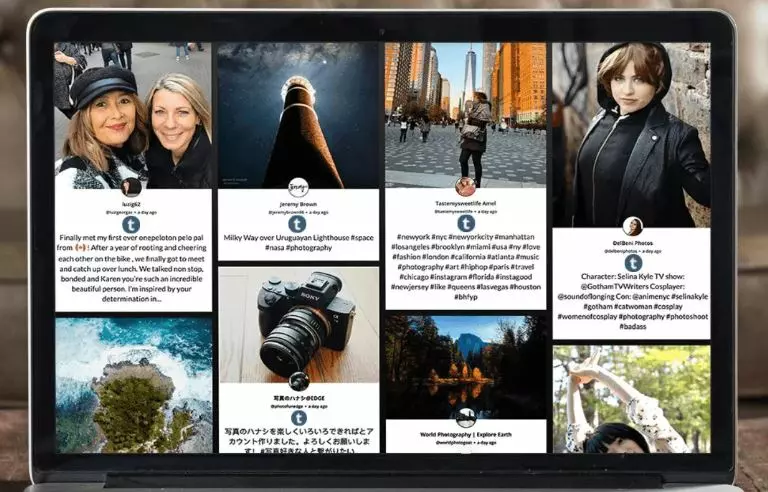Click the Tastemysweetlife Amel profile avatar
The image size is (768, 492).
pos(465,186)
